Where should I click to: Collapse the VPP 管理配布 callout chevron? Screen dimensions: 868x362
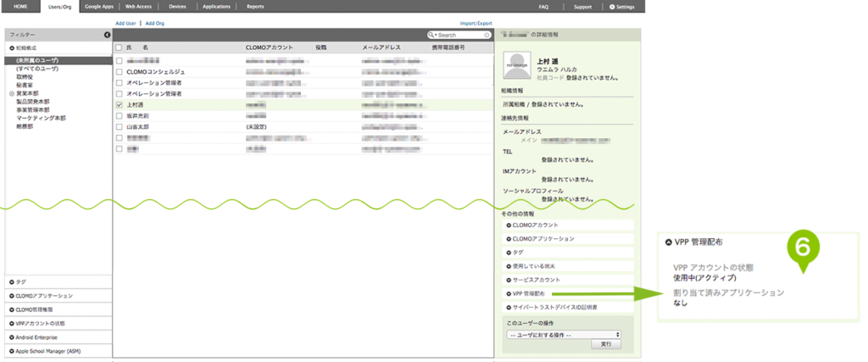pyautogui.click(x=669, y=242)
